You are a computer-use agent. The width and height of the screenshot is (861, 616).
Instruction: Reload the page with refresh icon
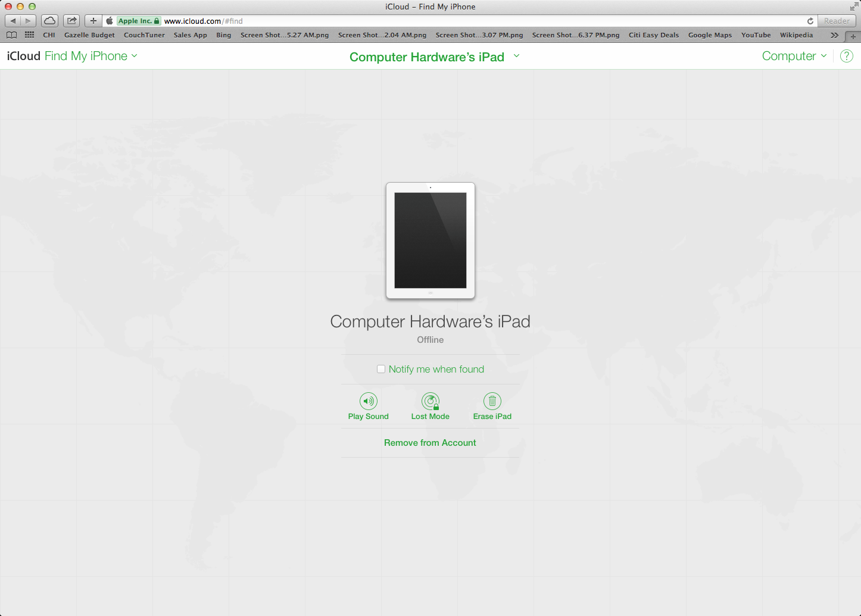[810, 21]
